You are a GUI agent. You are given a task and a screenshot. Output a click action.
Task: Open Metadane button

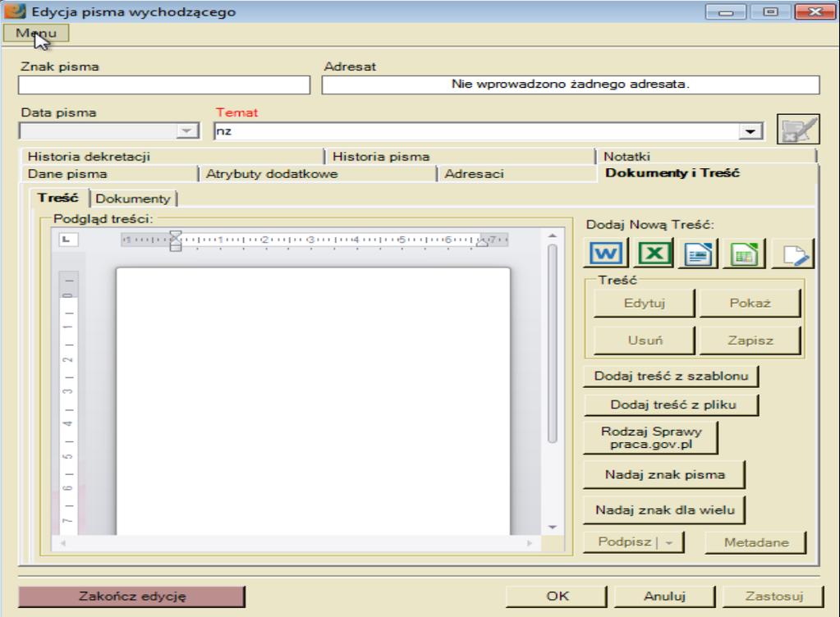click(756, 542)
